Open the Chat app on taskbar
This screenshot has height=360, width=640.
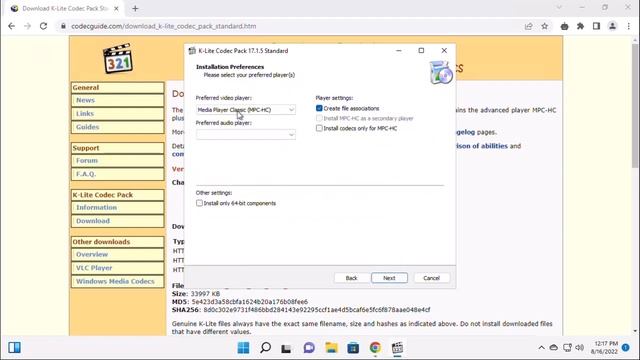tap(309, 348)
